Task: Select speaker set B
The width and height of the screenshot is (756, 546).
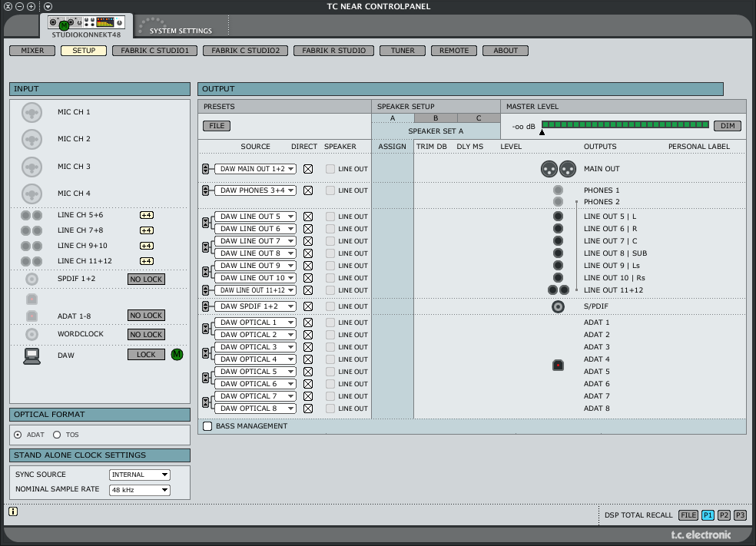Action: tap(436, 118)
